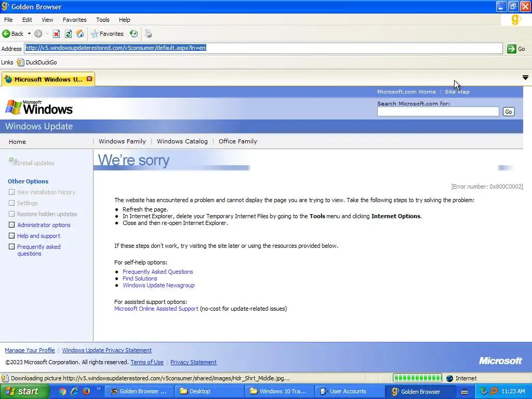Click the Windows Catalog navigation link

point(182,141)
